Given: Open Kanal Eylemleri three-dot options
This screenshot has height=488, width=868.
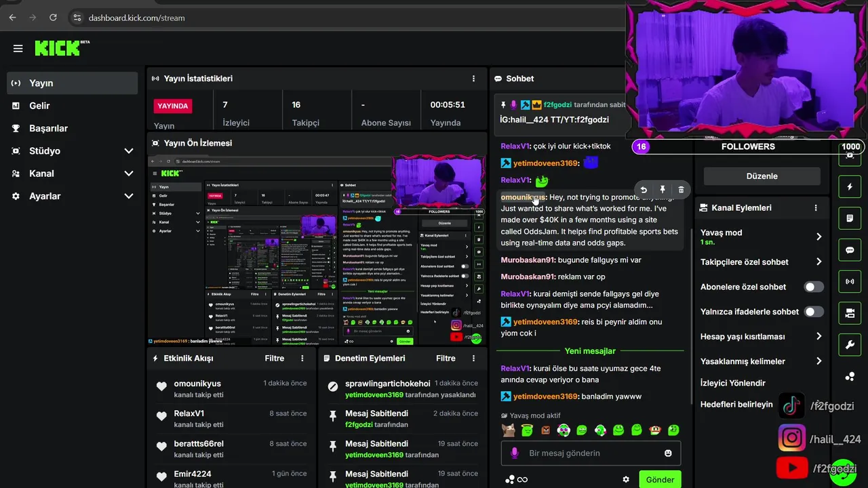Looking at the screenshot, I should pyautogui.click(x=816, y=208).
